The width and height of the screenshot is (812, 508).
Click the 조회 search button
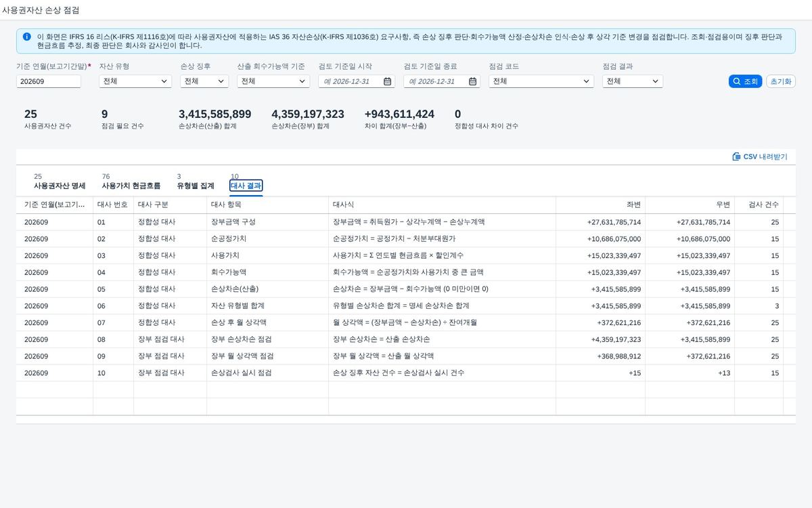(x=745, y=81)
